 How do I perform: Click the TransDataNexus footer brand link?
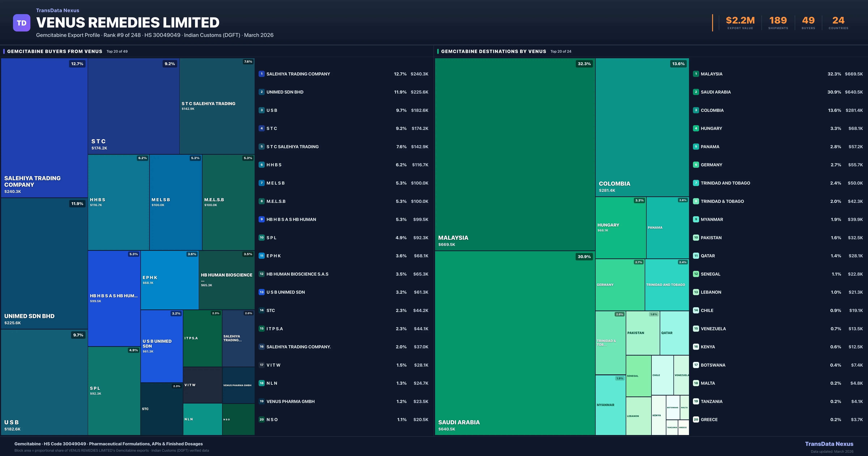(829, 444)
